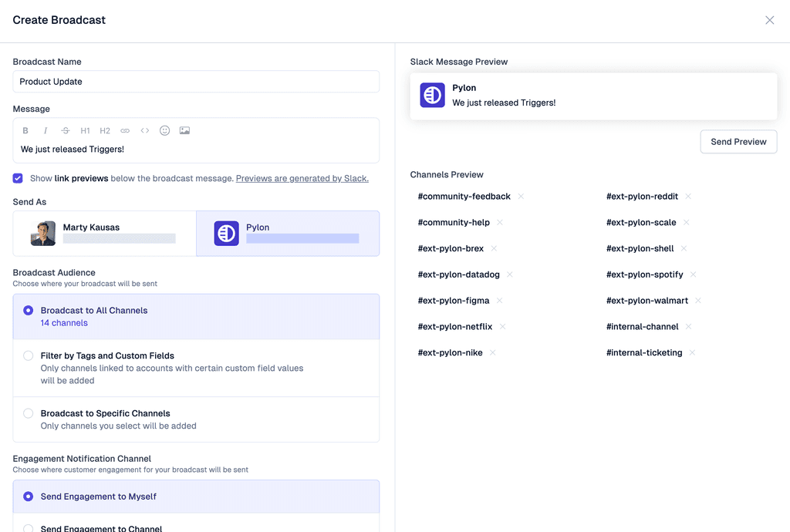Select Filter by Tags and Custom Fields
Viewport: 790px width, 532px height.
coord(28,355)
